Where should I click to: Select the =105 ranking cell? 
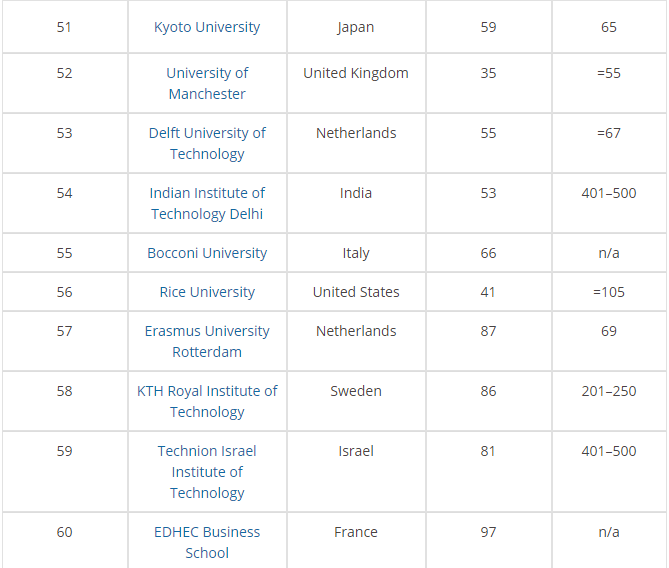coord(609,292)
